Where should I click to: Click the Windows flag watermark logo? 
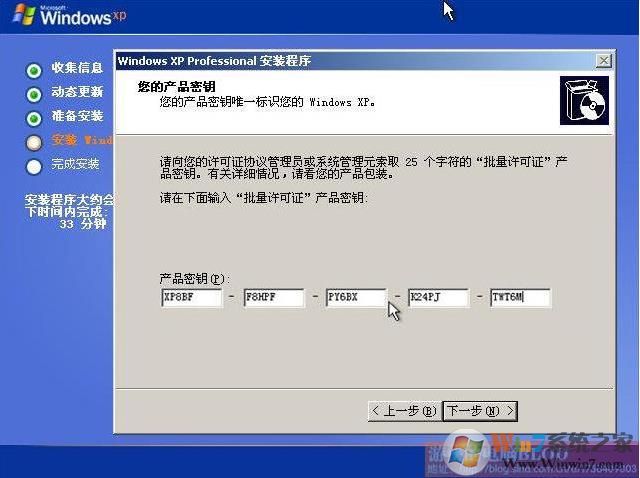[x=467, y=450]
